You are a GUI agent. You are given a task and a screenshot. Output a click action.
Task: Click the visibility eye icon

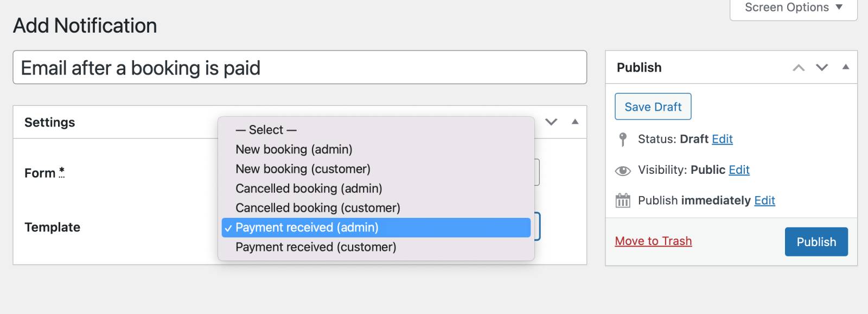[x=623, y=171]
